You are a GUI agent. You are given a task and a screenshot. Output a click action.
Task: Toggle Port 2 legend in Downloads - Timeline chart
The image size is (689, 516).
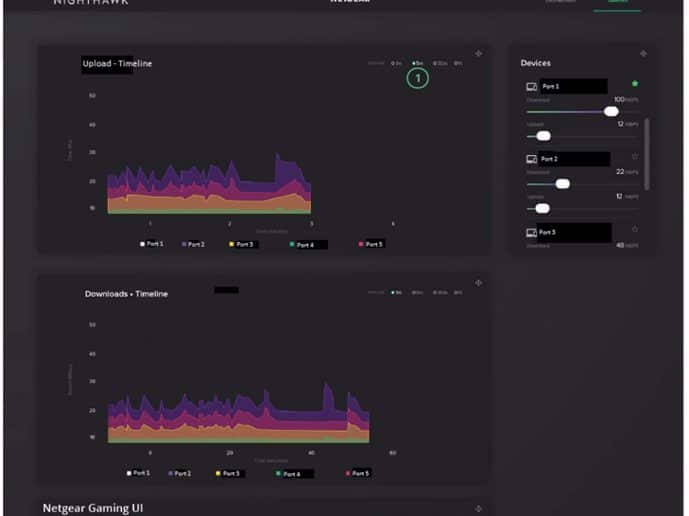179,474
